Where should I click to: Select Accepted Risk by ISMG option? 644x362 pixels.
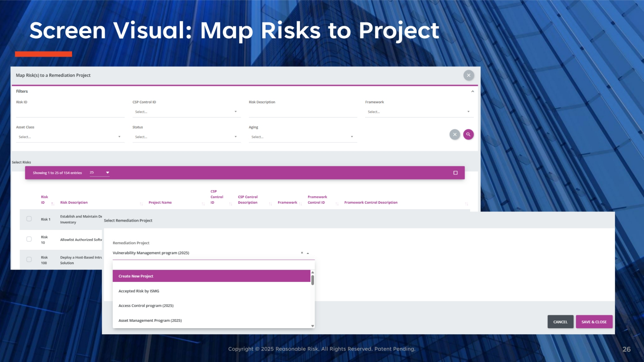click(211, 291)
